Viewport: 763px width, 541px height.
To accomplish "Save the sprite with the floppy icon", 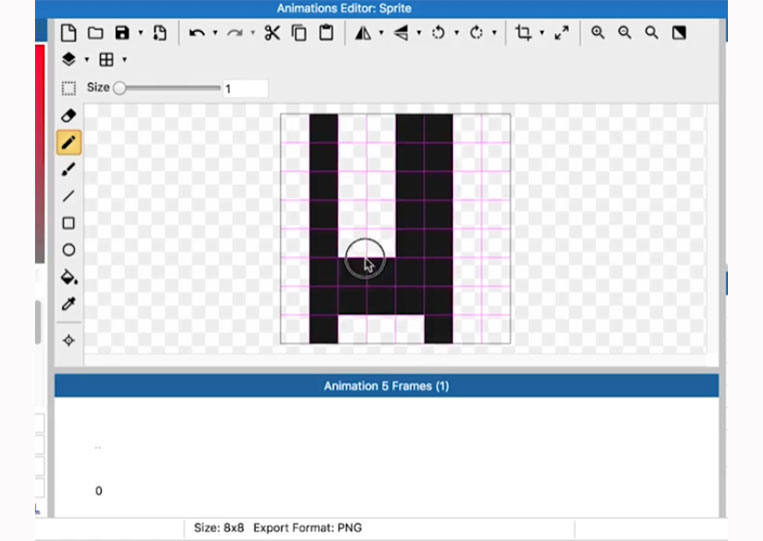I will pyautogui.click(x=122, y=33).
